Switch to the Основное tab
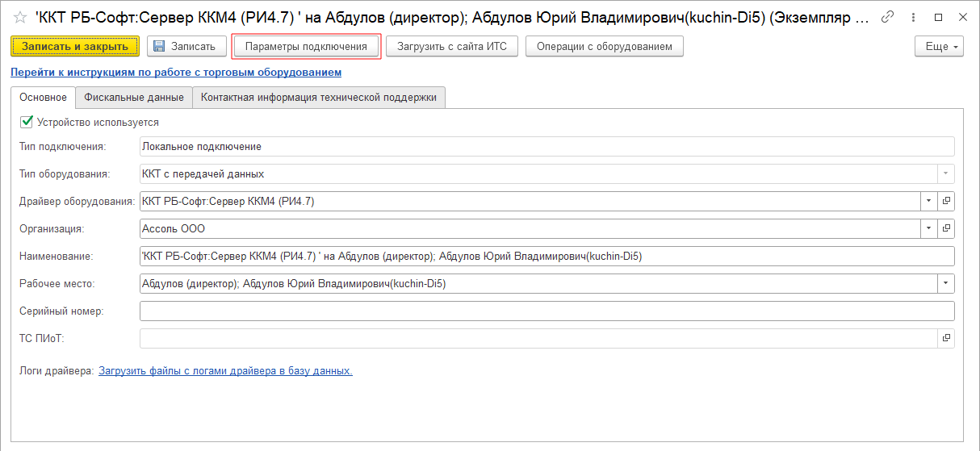 pyautogui.click(x=44, y=98)
